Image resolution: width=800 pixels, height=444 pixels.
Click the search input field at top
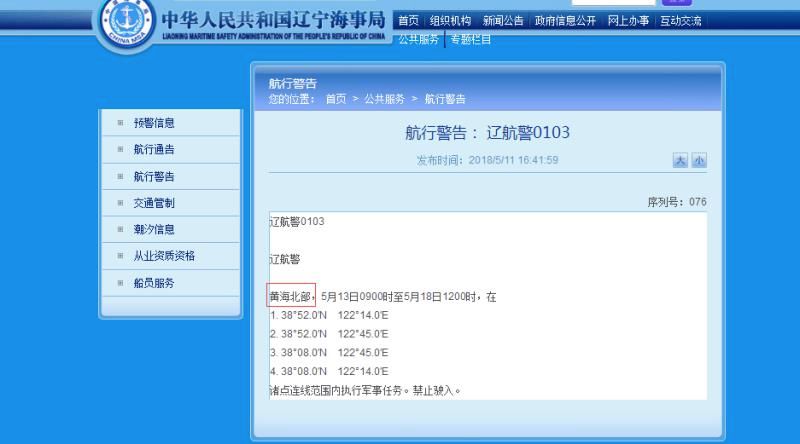coord(613,2)
